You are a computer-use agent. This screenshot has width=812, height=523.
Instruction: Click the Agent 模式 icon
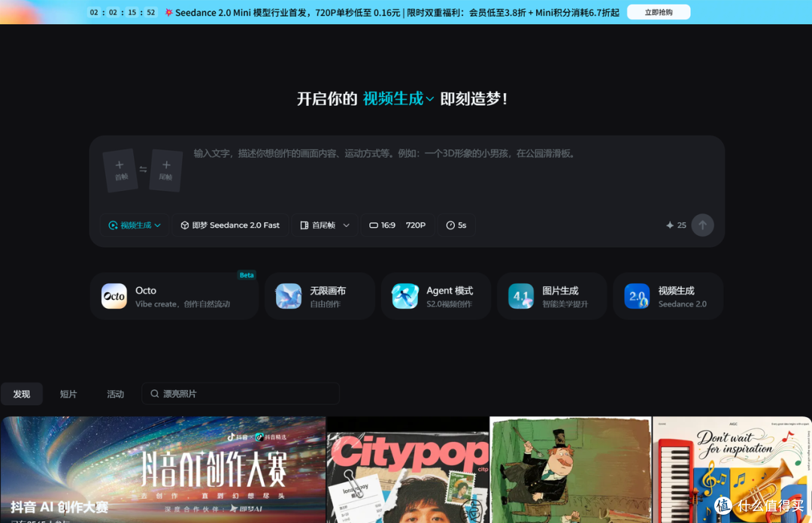tap(405, 296)
